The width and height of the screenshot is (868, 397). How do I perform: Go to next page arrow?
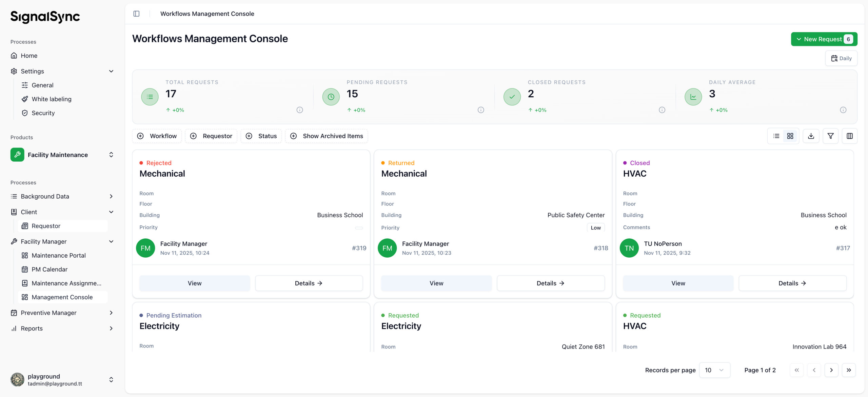pos(831,370)
